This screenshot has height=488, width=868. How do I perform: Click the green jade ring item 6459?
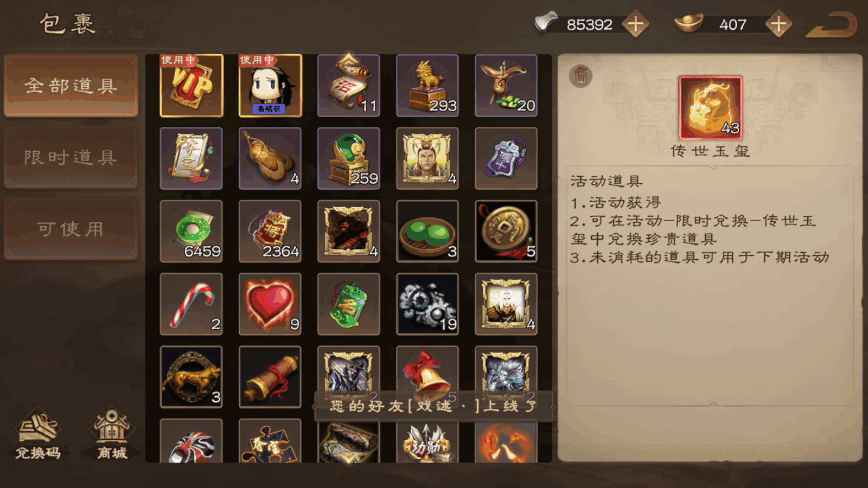pyautogui.click(x=192, y=232)
